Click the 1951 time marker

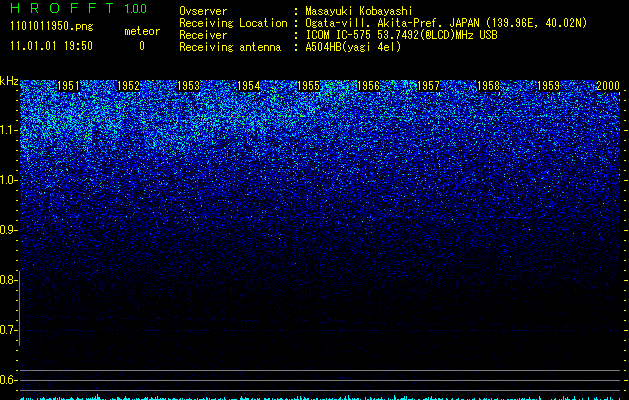(x=68, y=86)
